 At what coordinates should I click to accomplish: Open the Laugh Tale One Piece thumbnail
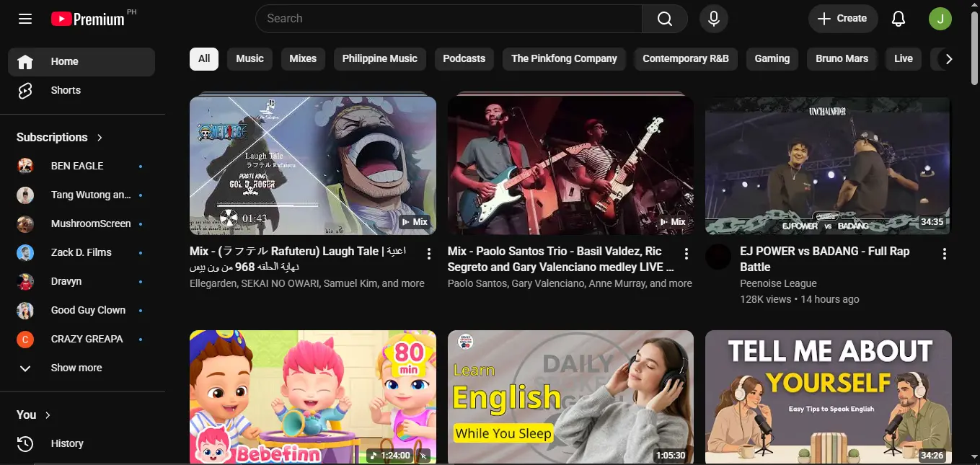(313, 166)
